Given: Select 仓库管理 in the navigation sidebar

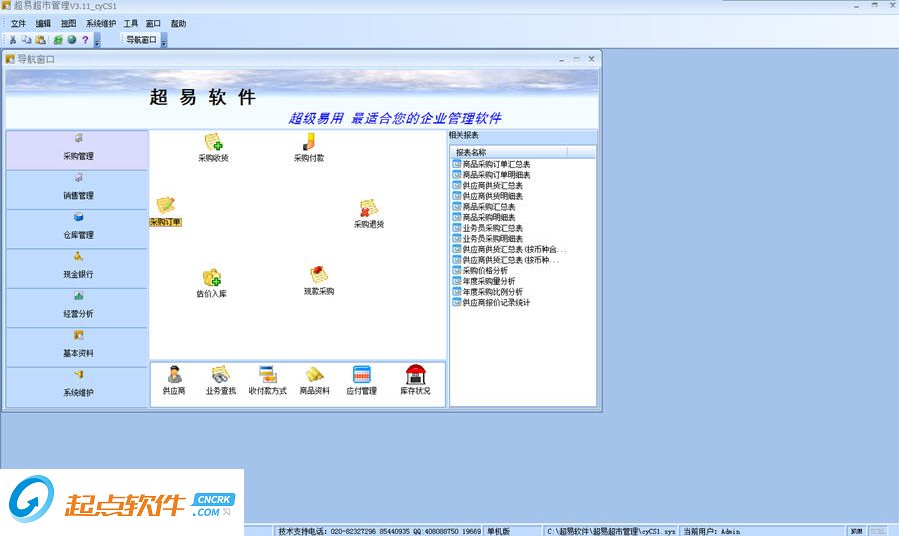Looking at the screenshot, I should tap(77, 229).
